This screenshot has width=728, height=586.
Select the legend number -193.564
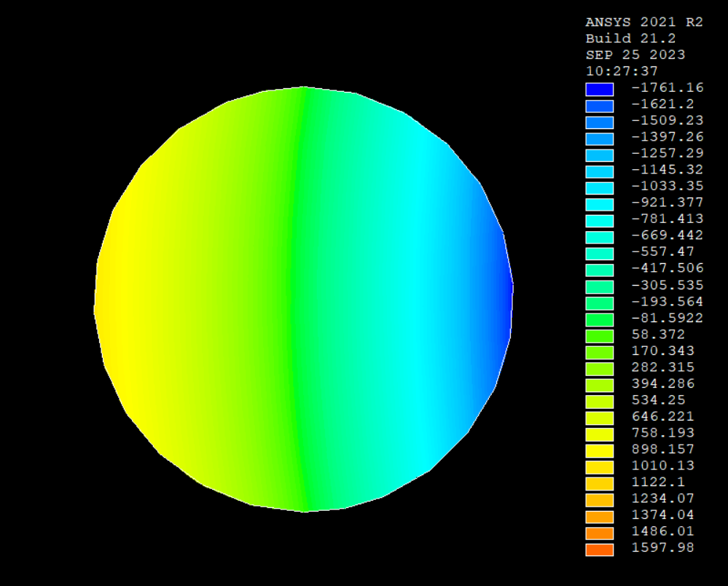coord(668,302)
